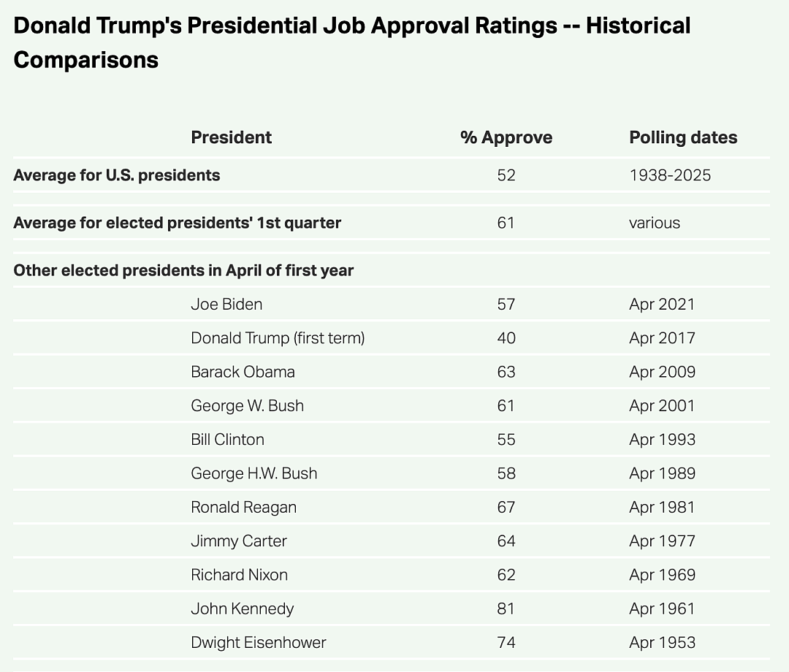
Task: Click the George W. Bush name
Action: 247,405
